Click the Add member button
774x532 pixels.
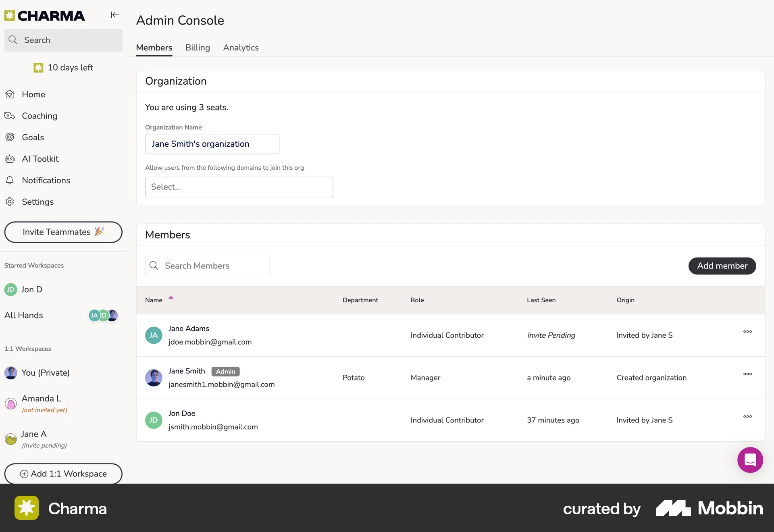[722, 266]
